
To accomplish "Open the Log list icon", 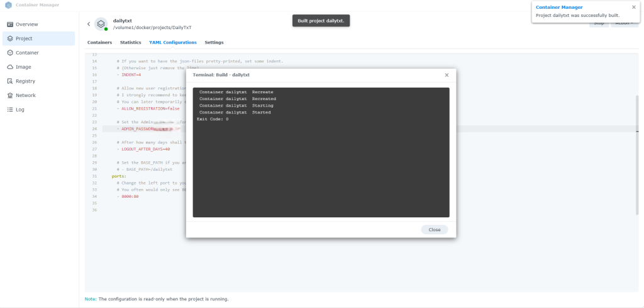I will 10,110.
